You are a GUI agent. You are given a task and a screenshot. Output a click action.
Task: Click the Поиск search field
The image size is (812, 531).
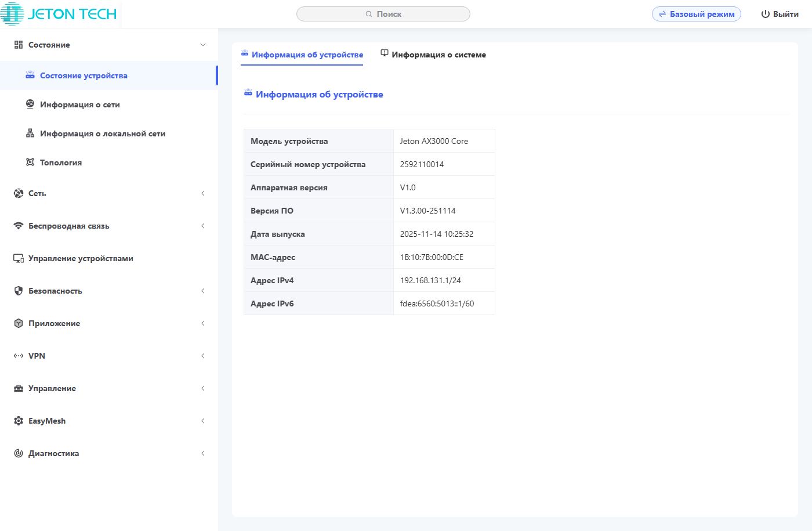point(383,14)
